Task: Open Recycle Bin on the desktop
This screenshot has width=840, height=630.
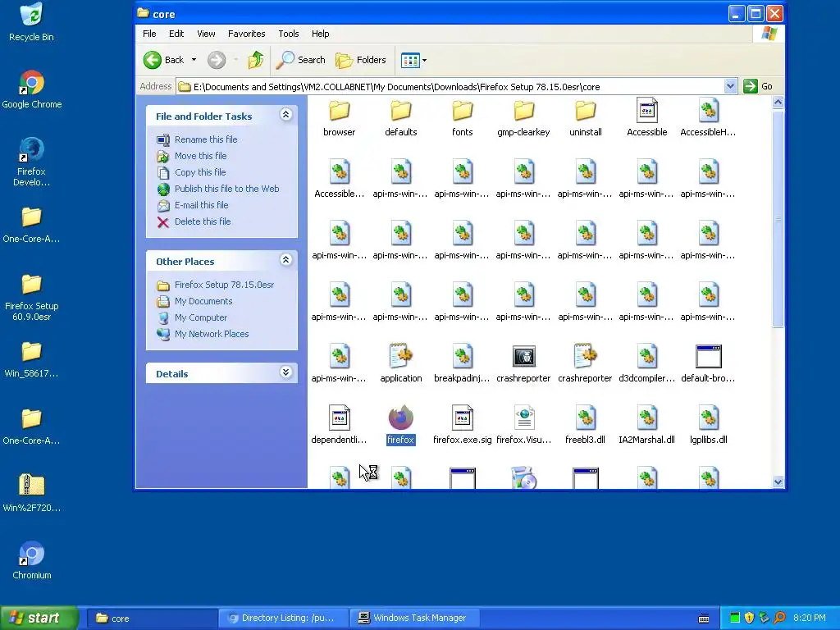Action: click(31, 21)
